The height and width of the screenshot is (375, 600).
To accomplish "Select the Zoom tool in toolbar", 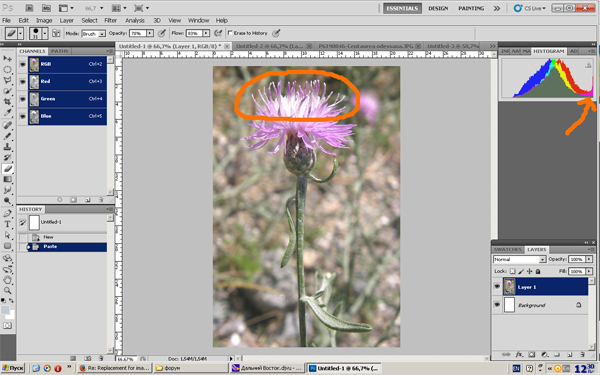I will [7, 290].
